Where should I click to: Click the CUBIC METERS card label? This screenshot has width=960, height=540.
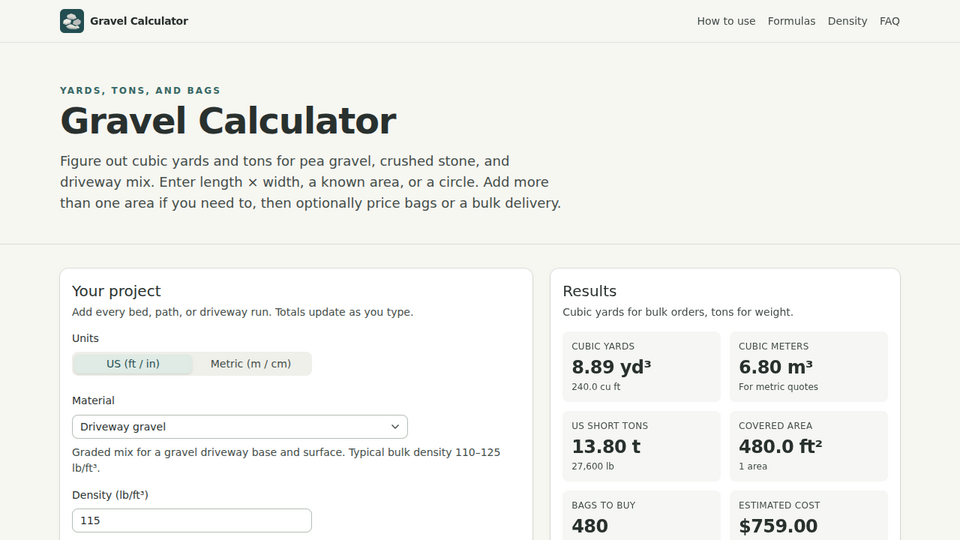point(773,347)
